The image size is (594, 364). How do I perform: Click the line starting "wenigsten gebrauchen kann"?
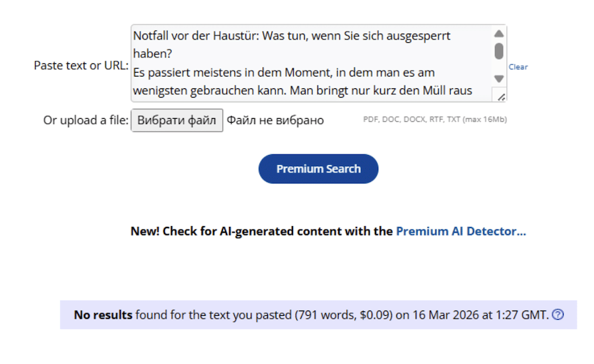tap(302, 90)
